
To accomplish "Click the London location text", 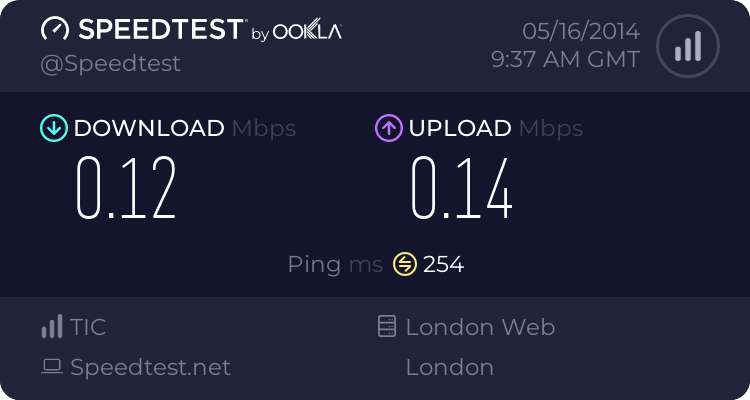I will [449, 367].
